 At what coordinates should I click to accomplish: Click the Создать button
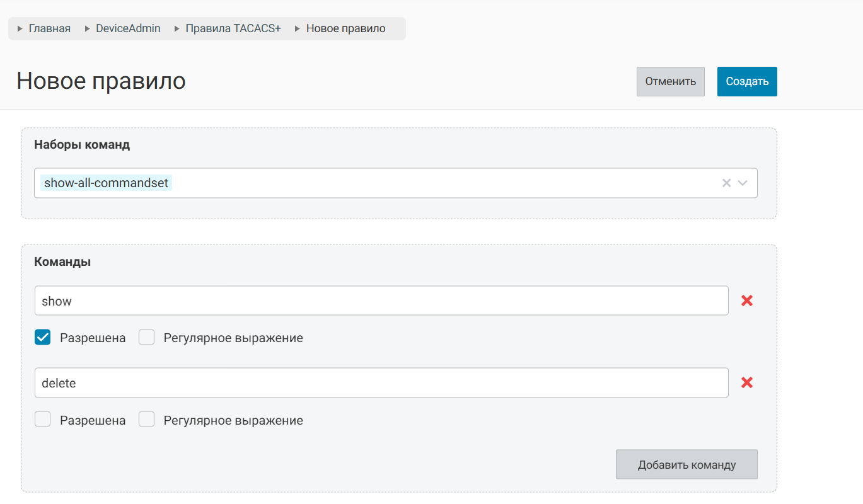747,82
